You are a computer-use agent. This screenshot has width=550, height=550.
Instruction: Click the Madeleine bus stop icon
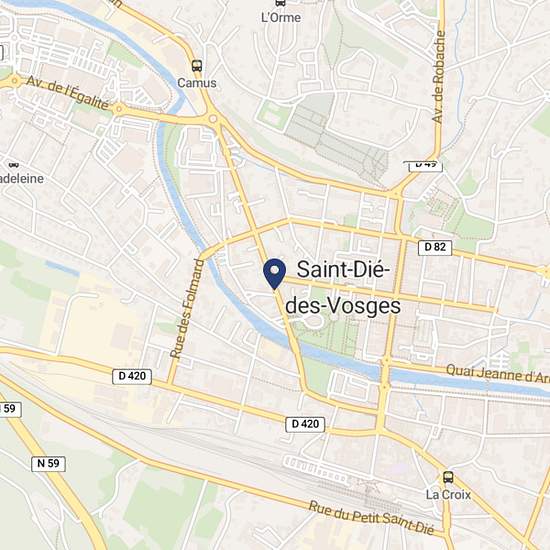click(13, 165)
